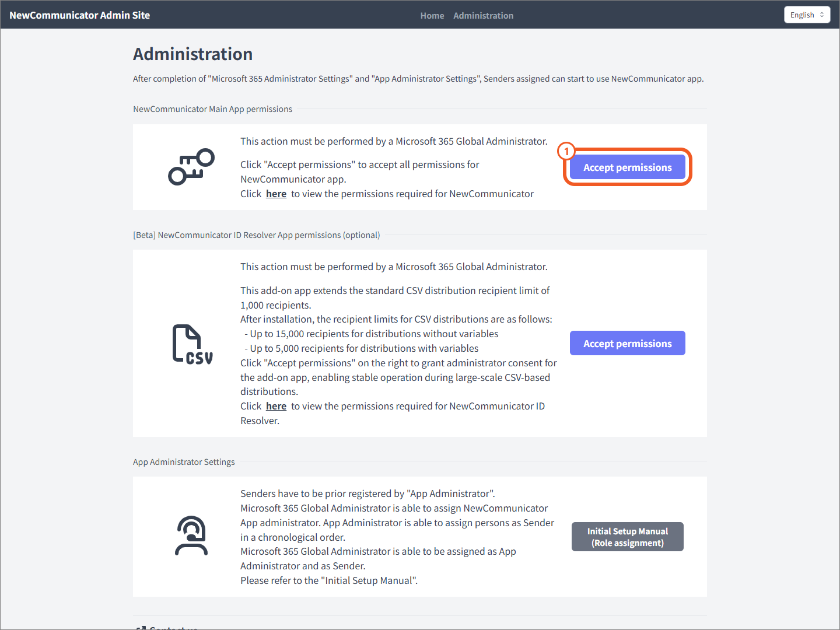Click '[Beta] NewCommunicator ID Resolver App permissions' label
The width and height of the screenshot is (840, 630).
click(257, 235)
